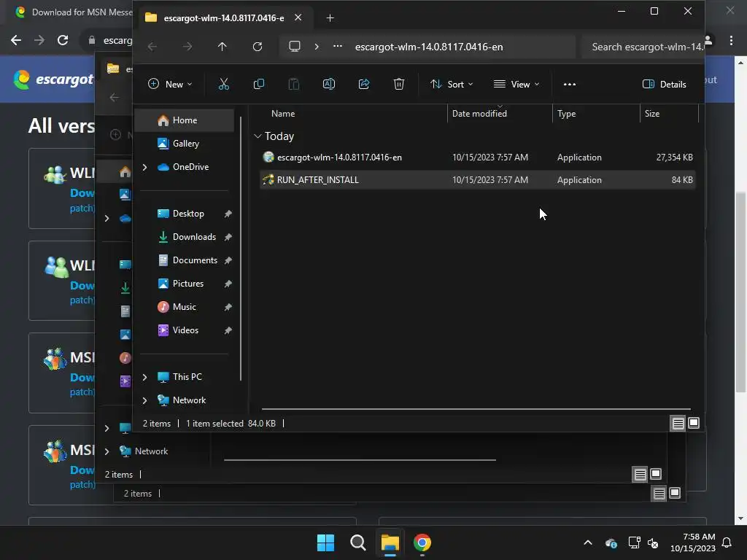Image resolution: width=747 pixels, height=560 pixels.
Task: Go back in Chrome browser
Action: [16, 41]
